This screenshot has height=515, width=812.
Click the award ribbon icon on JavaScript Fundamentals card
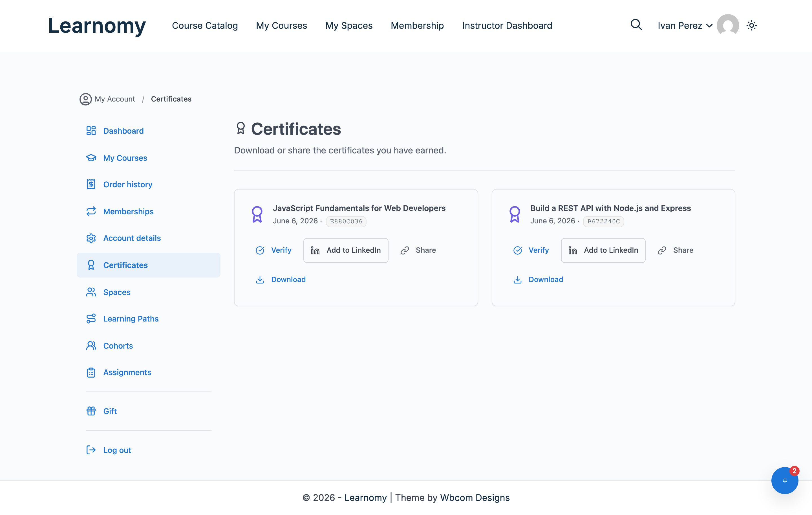[257, 214]
